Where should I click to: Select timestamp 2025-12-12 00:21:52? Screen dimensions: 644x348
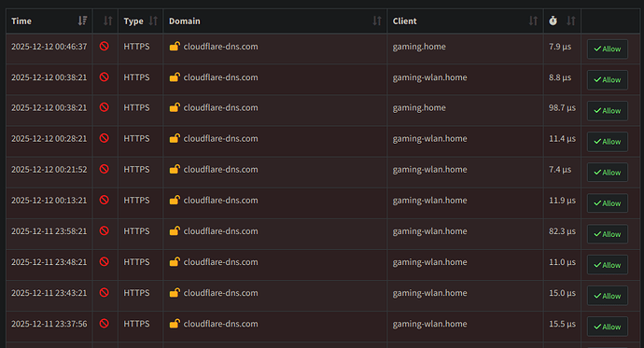(x=49, y=169)
